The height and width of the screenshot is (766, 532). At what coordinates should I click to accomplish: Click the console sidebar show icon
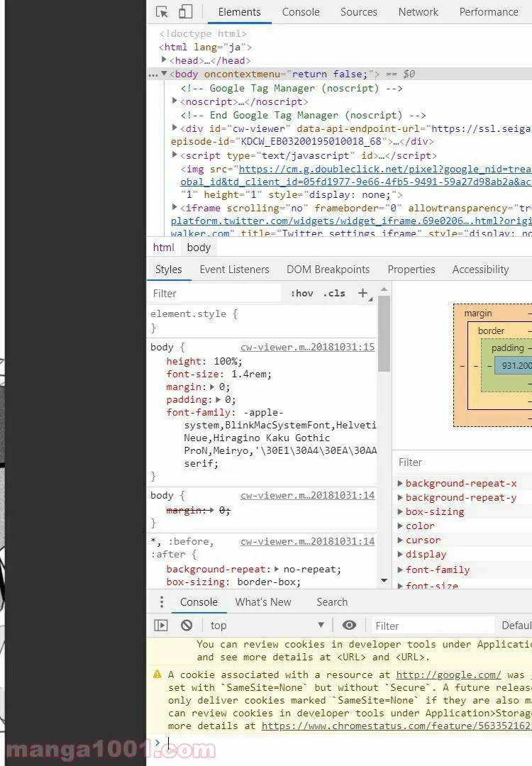coord(161,625)
